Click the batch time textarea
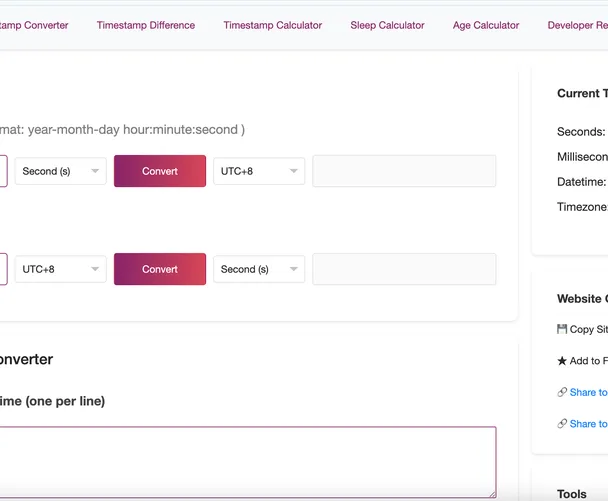 248,462
